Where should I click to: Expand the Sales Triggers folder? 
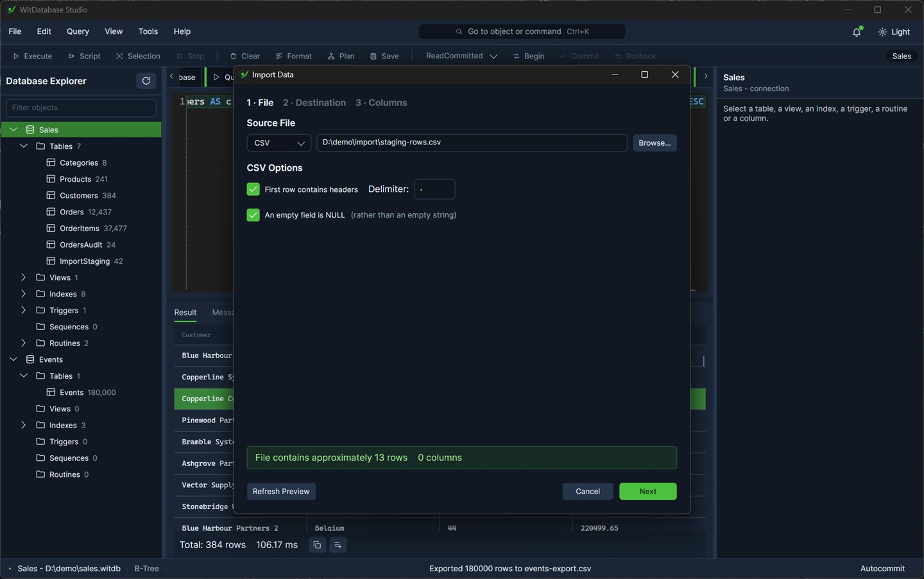point(24,310)
